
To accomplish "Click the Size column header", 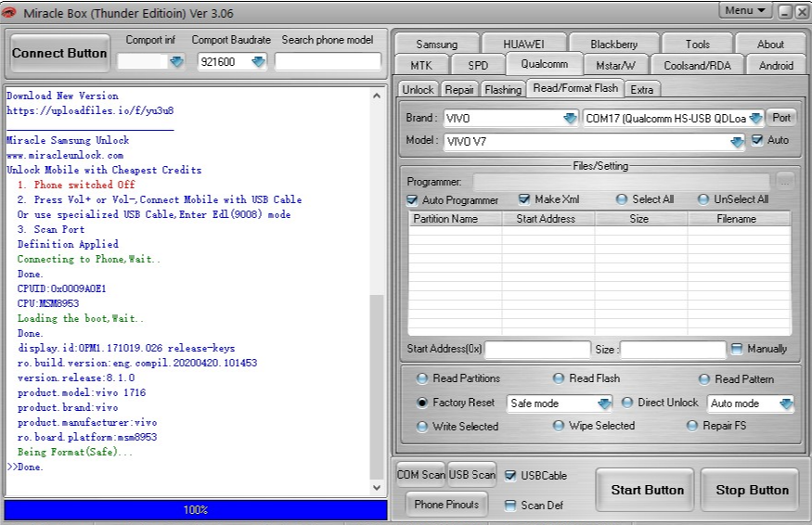I will 641,219.
